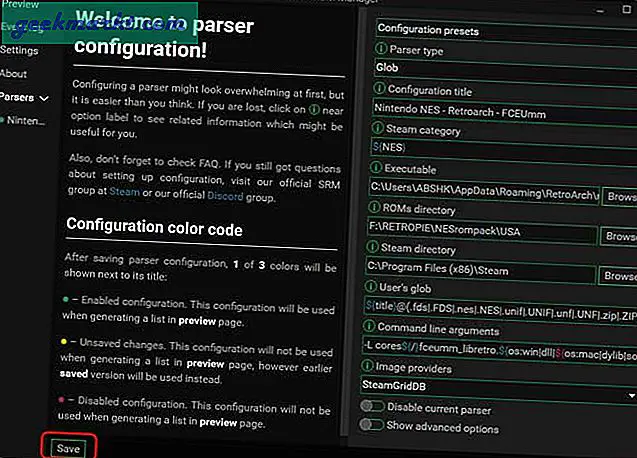This screenshot has height=458, width=637.
Task: Show help for User's glob option
Action: [x=381, y=289]
